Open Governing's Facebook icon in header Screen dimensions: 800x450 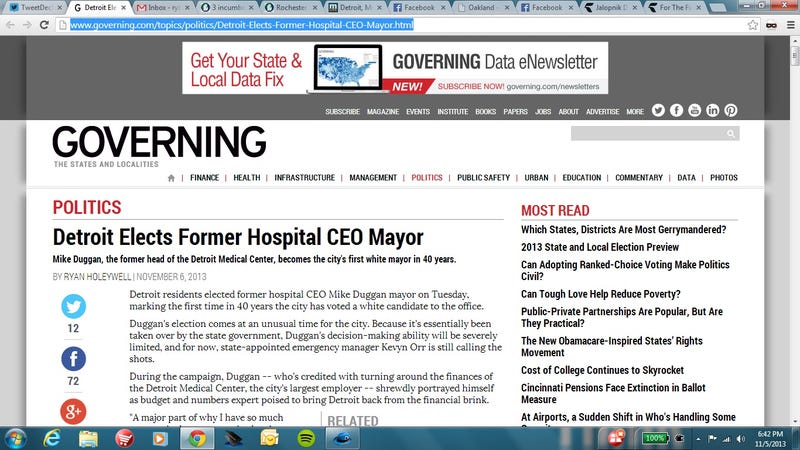[677, 110]
